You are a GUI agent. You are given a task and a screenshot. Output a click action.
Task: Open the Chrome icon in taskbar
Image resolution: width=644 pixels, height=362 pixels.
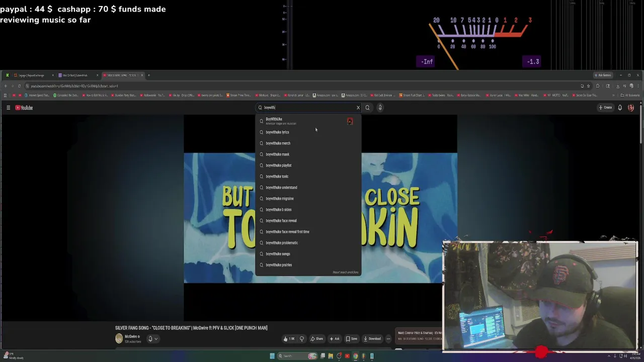point(355,356)
